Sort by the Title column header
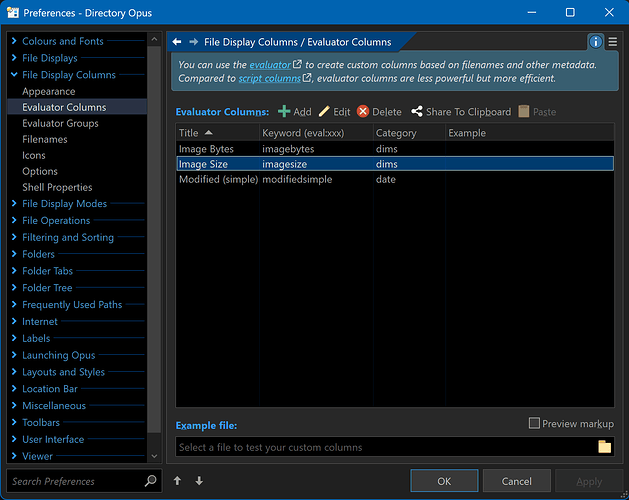629x500 pixels. 217,133
